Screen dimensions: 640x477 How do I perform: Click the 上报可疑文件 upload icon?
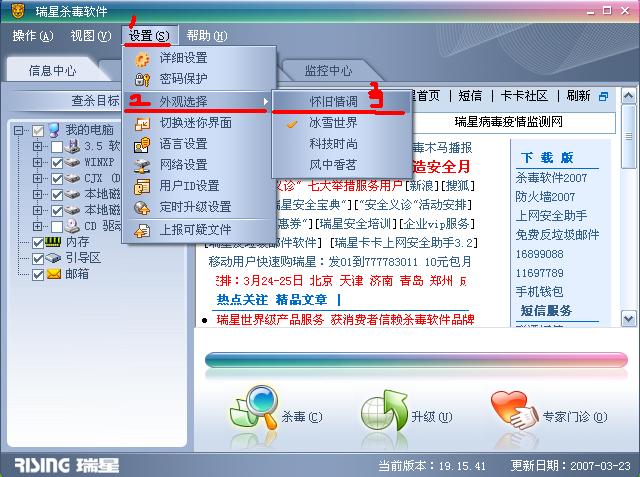pyautogui.click(x=142, y=231)
